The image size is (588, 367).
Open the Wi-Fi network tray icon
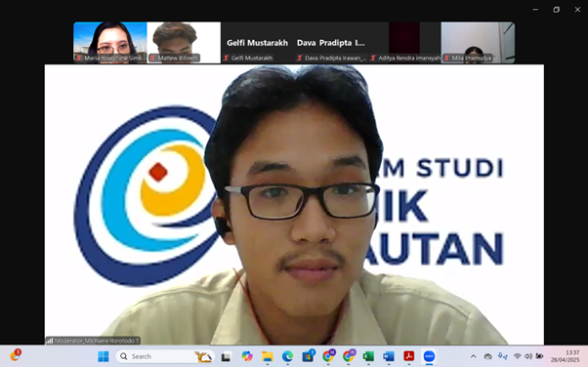click(x=518, y=356)
